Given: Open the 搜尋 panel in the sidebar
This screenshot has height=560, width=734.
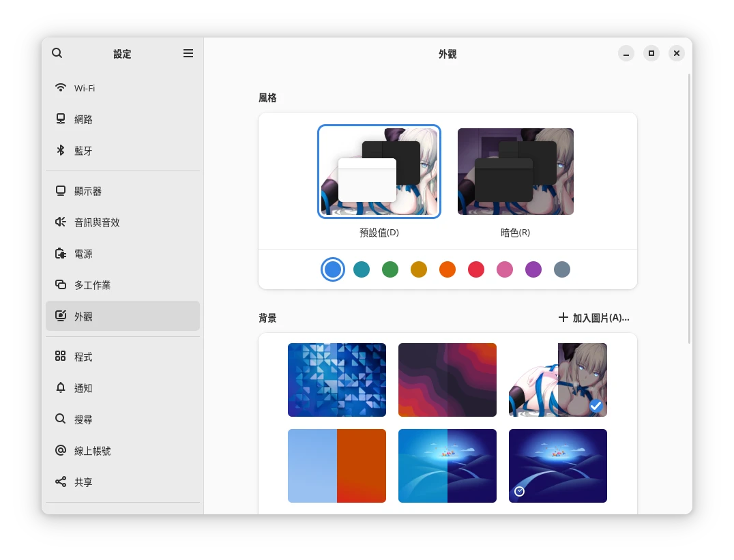Looking at the screenshot, I should click(123, 419).
